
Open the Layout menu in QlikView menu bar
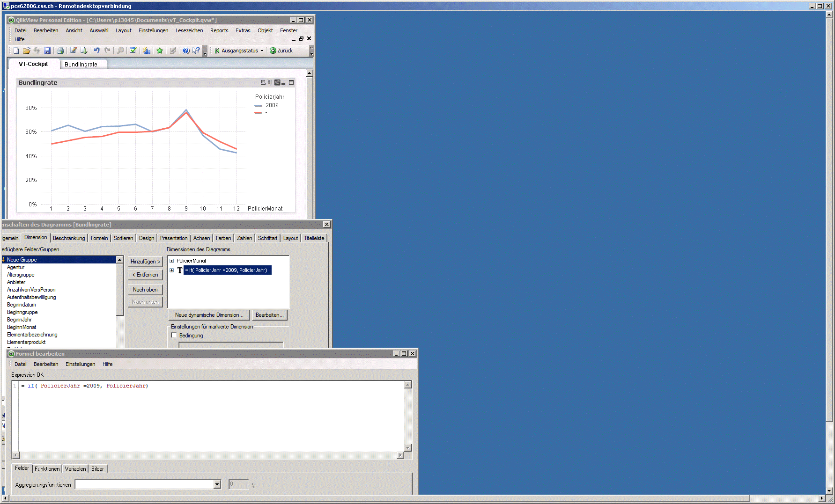(124, 30)
